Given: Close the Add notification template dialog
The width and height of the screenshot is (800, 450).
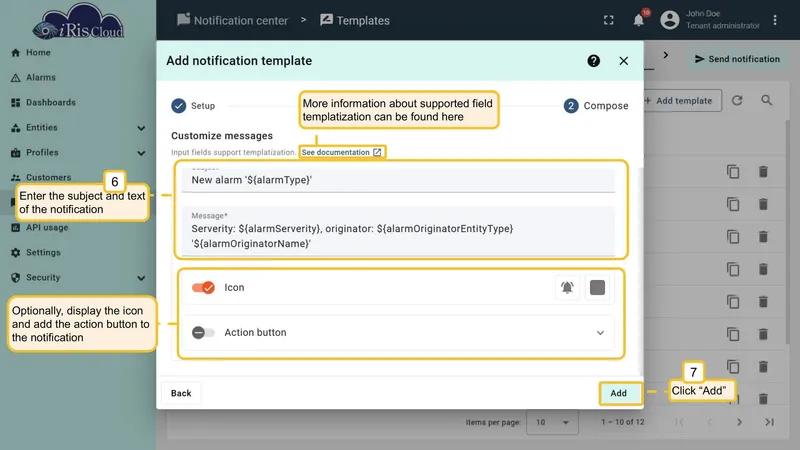Looking at the screenshot, I should [623, 61].
